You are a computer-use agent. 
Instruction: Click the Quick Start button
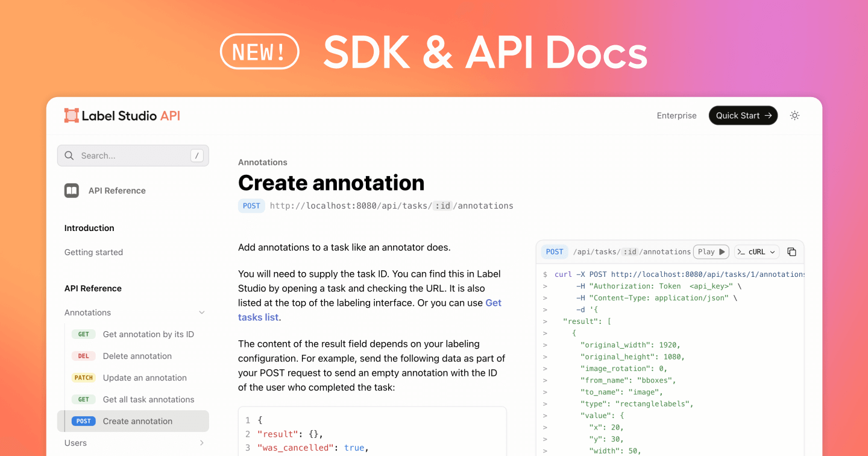pos(743,115)
